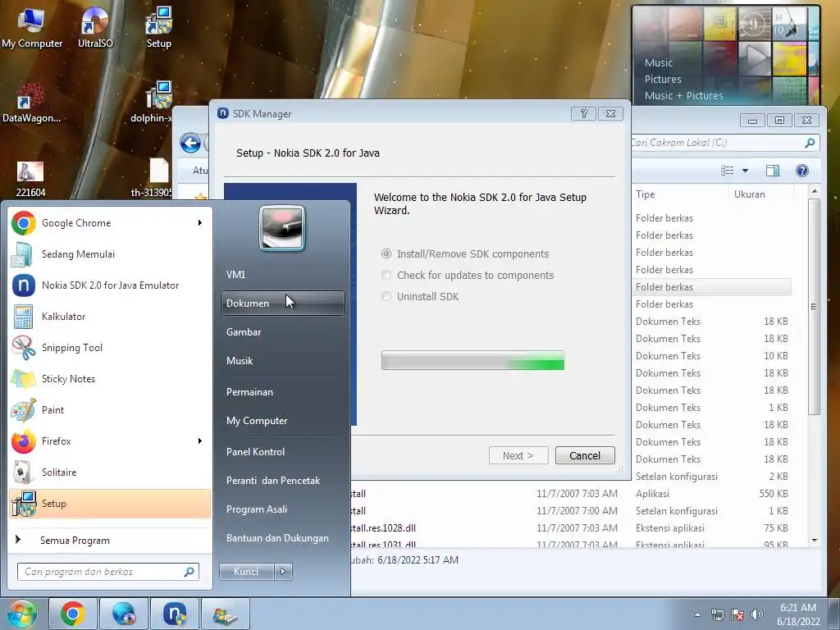Screen dimensions: 840x630
Task: Click the Explorer help question mark icon
Action: click(x=801, y=171)
